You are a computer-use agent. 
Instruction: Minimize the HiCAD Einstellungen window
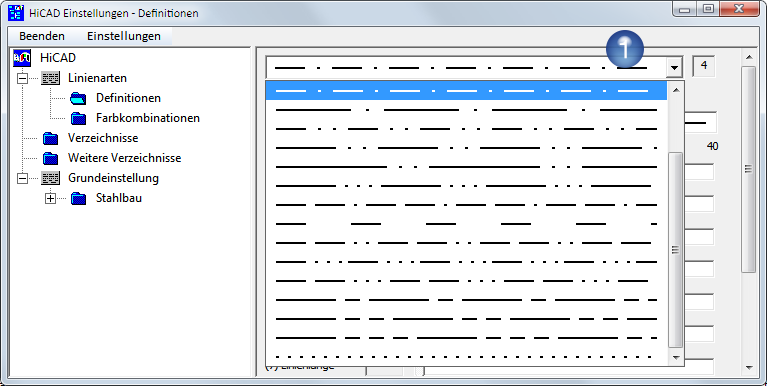click(x=685, y=9)
